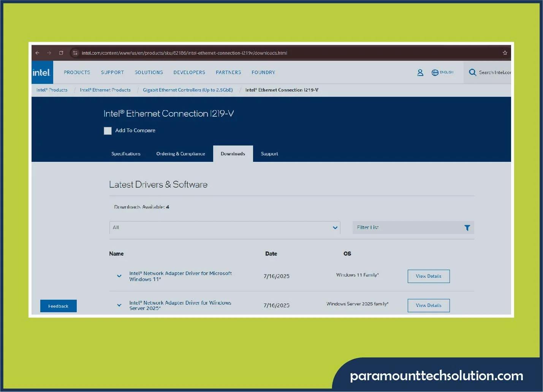View Details for Windows 11 driver
This screenshot has width=543, height=392.
click(429, 276)
